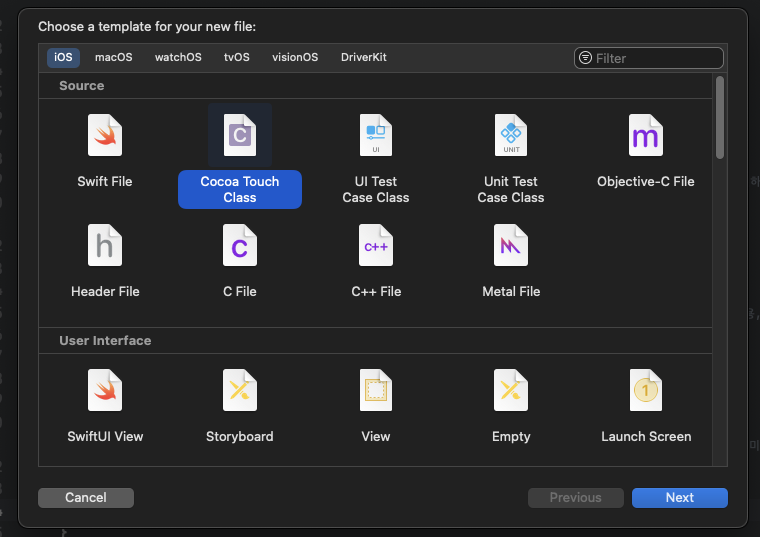Viewport: 760px width, 537px height.
Task: Select the Objective-C File template icon
Action: (646, 135)
